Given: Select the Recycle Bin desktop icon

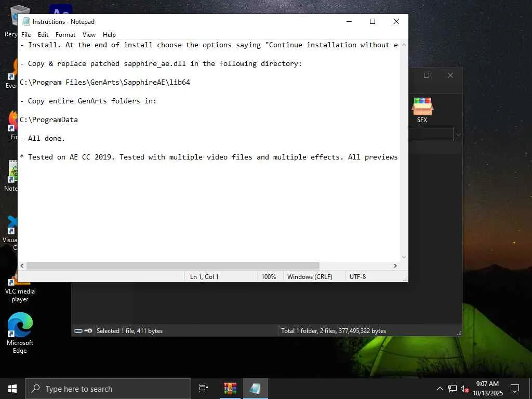Looking at the screenshot, I should tap(11, 22).
